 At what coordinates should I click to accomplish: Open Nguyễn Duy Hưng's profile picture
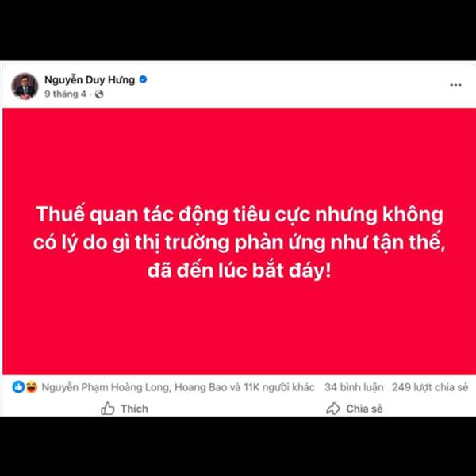tap(25, 86)
